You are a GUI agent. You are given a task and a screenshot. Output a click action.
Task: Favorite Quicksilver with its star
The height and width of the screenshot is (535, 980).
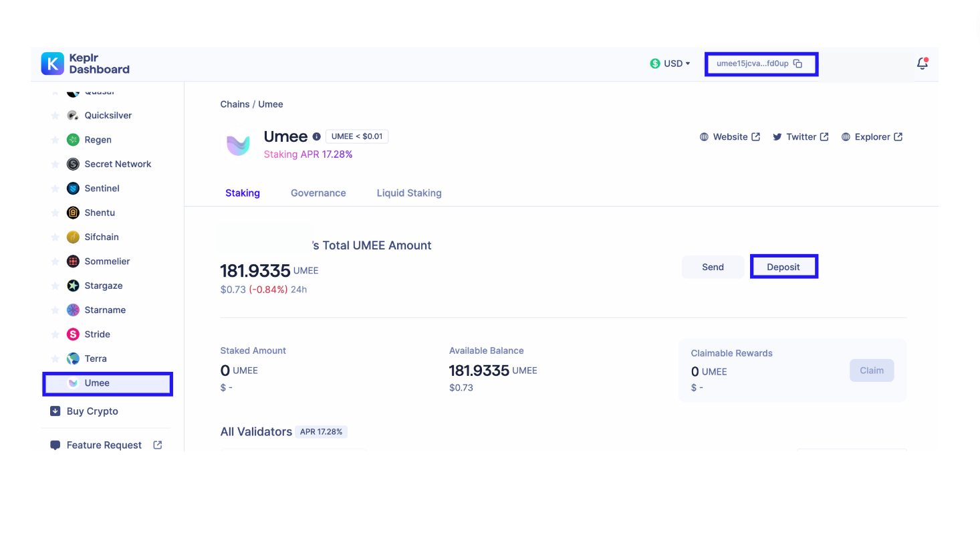55,116
